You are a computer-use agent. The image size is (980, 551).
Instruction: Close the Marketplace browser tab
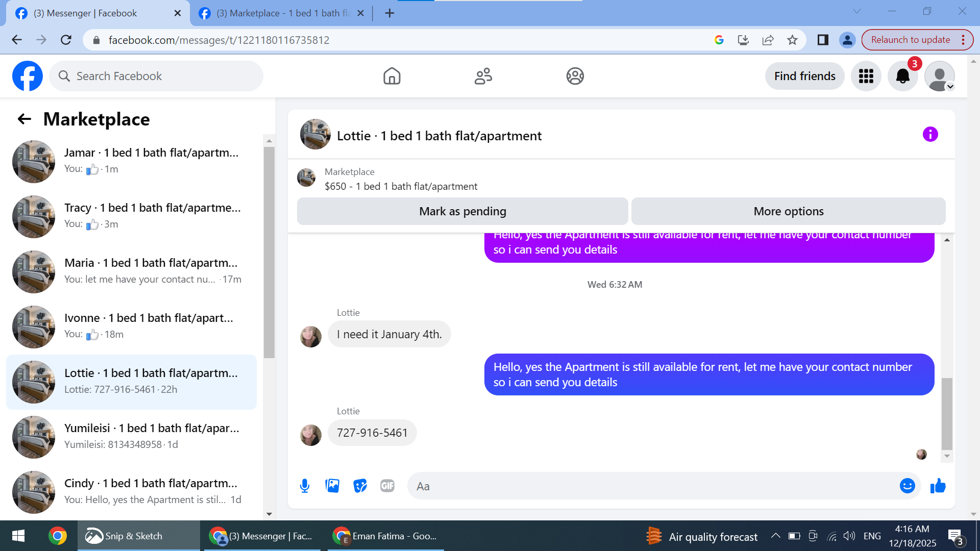tap(360, 13)
